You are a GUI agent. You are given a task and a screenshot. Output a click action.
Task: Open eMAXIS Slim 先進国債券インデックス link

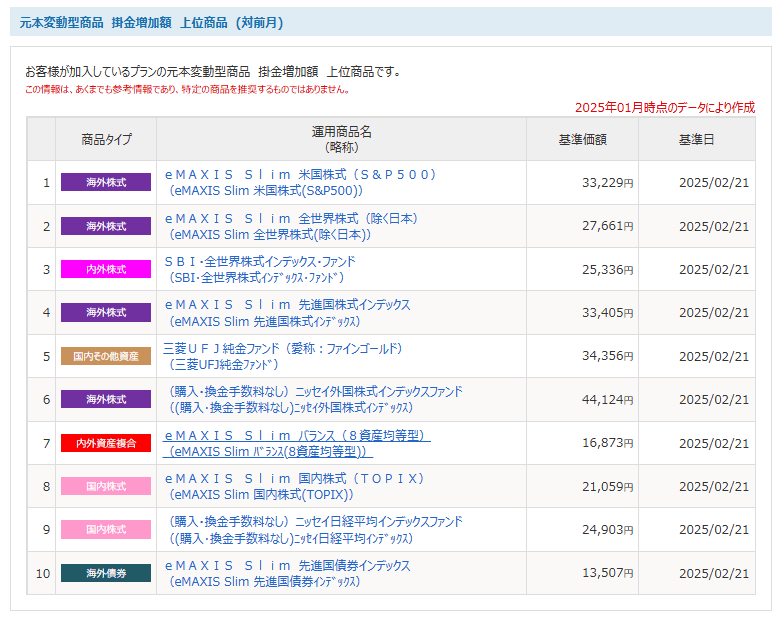pos(287,573)
